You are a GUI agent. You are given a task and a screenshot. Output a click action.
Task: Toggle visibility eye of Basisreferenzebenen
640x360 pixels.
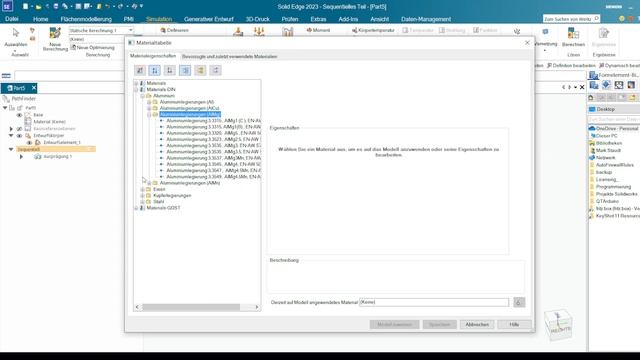[x=19, y=129]
